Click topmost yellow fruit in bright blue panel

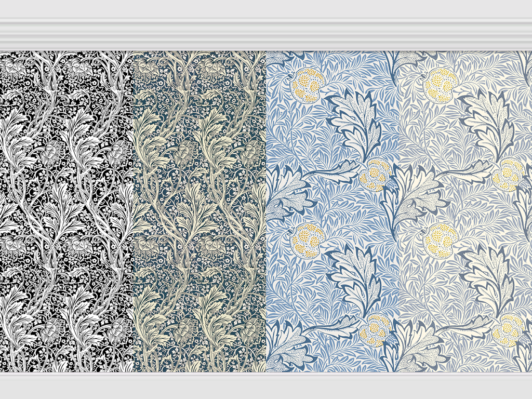(x=308, y=84)
